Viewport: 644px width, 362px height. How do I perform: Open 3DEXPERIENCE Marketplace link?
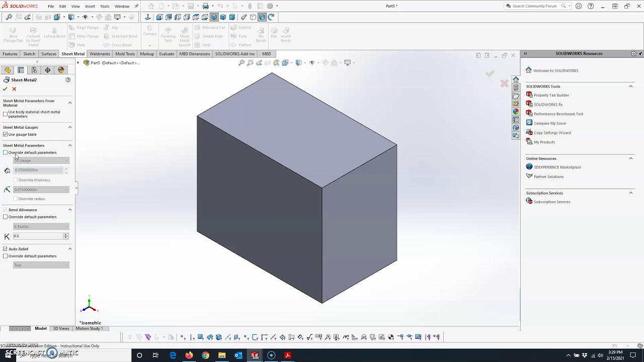pos(557,167)
